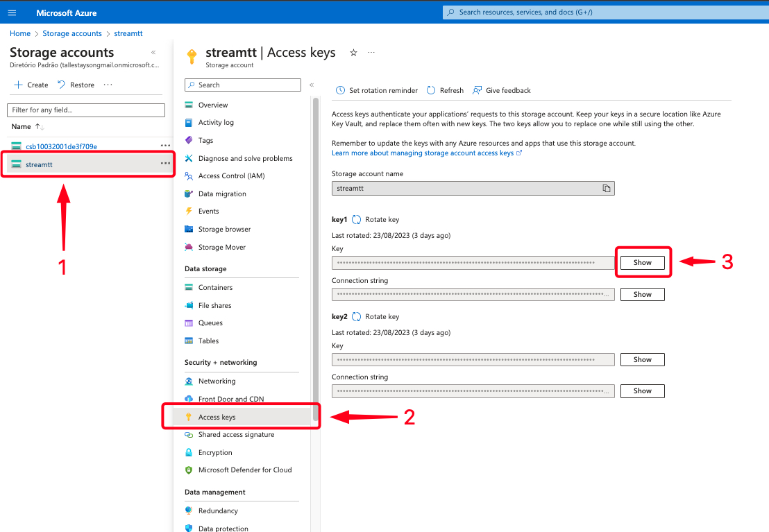Click the Filter for any field box
This screenshot has width=769, height=532.
coord(86,110)
